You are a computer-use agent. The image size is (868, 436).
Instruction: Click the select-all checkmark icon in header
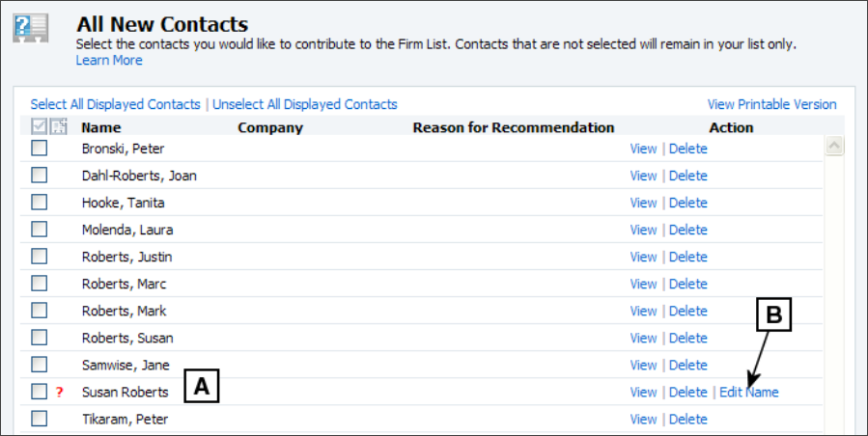pos(39,126)
